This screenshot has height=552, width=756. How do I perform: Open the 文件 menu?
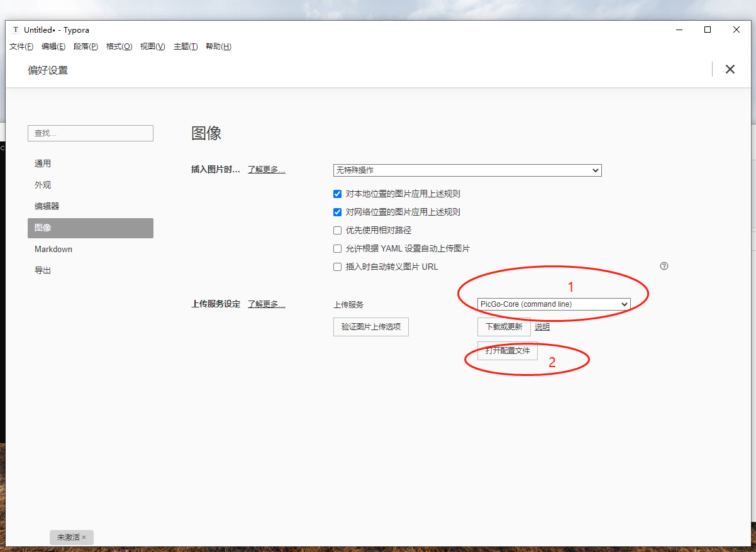pos(21,47)
